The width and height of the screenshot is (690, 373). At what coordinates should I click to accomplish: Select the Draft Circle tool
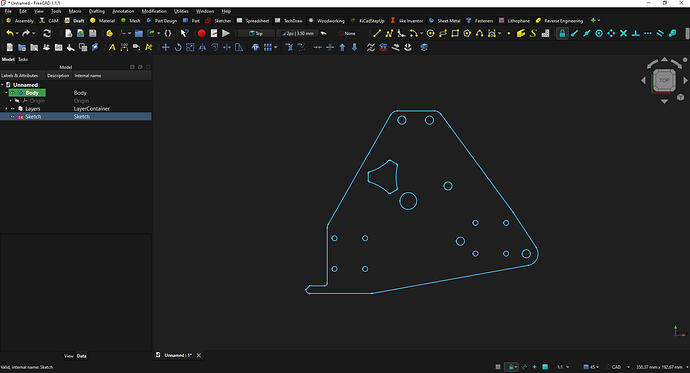(431, 33)
